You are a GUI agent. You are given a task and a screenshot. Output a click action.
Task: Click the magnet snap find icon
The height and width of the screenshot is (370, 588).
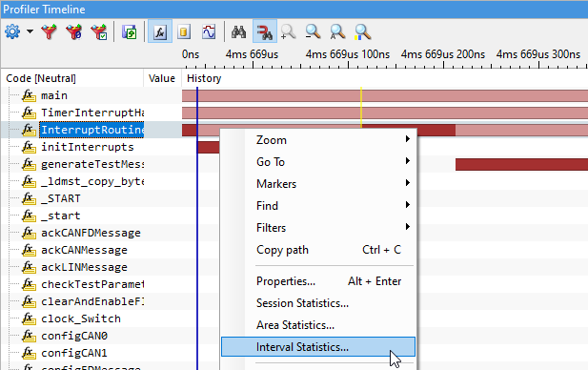(265, 31)
